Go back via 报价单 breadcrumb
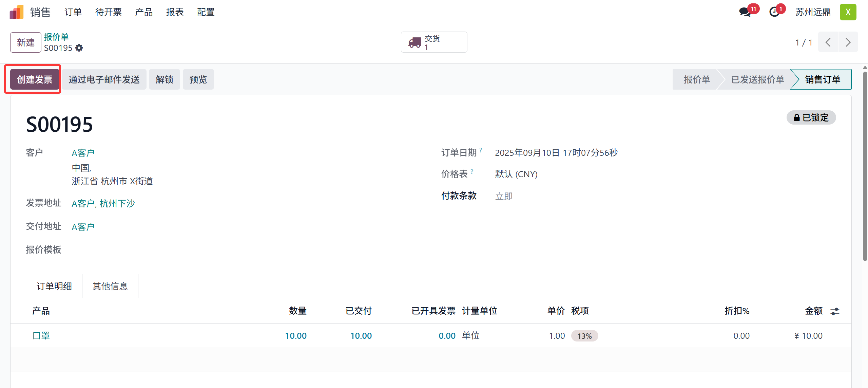868x388 pixels. pyautogui.click(x=56, y=37)
